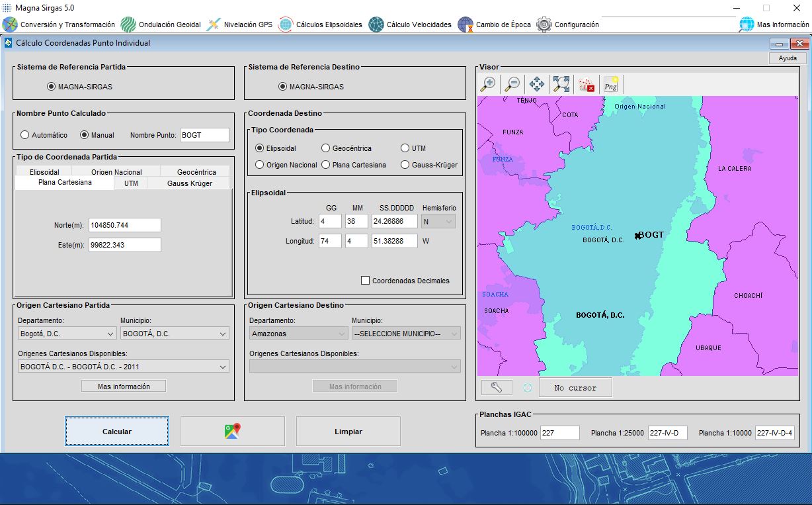Image resolution: width=812 pixels, height=505 pixels.
Task: Select the pan arrows tool in Visor
Action: pyautogui.click(x=536, y=84)
